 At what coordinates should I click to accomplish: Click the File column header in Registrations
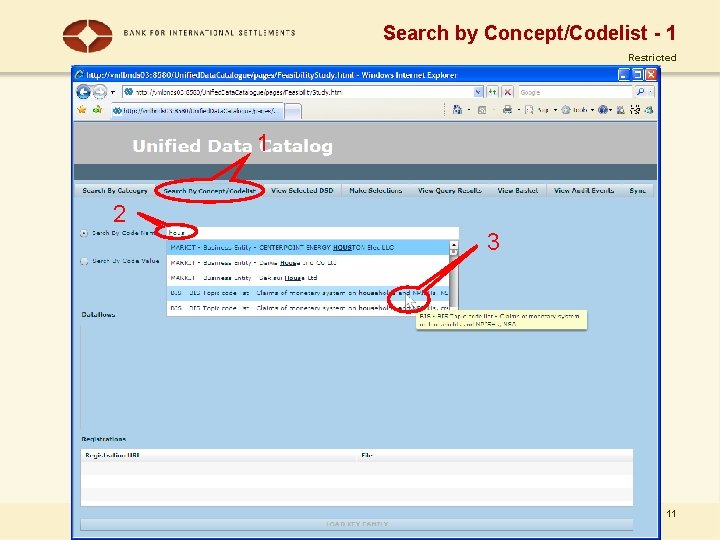click(x=495, y=455)
